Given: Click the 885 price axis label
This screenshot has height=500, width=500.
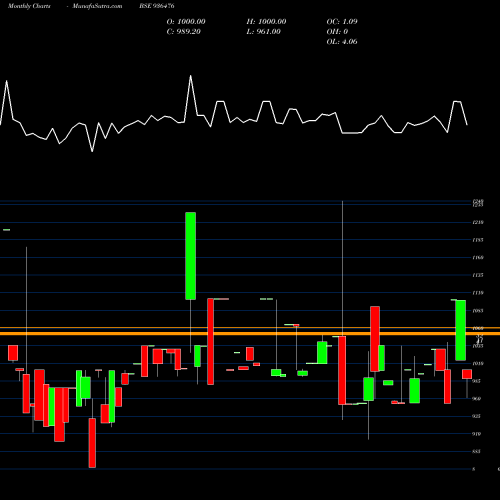Looking at the screenshot, I should pyautogui.click(x=477, y=452).
